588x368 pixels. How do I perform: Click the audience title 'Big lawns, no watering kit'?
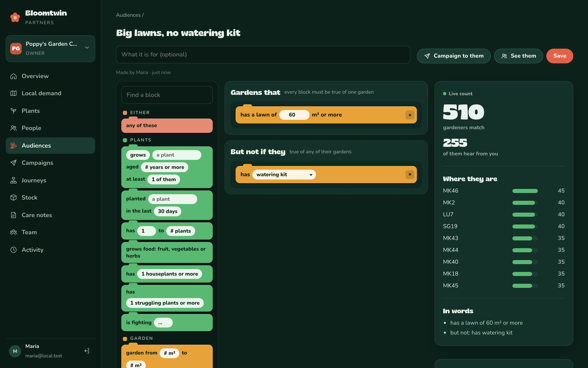pos(178,33)
